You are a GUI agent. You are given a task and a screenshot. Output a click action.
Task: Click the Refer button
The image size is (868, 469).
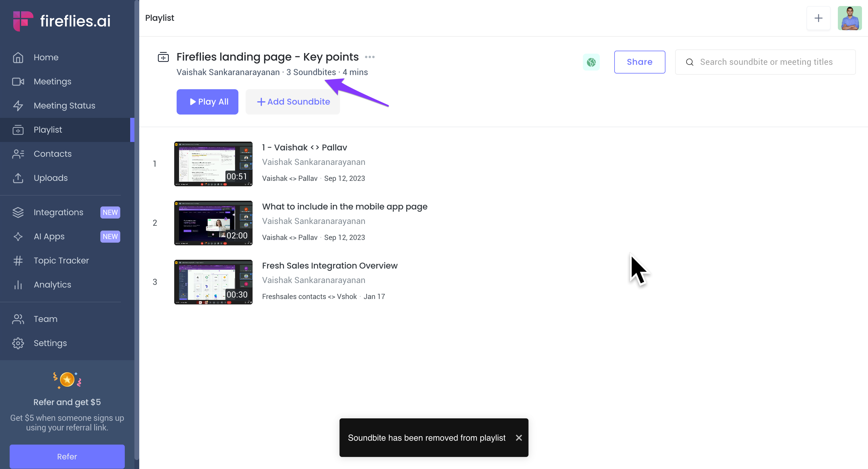(x=67, y=456)
